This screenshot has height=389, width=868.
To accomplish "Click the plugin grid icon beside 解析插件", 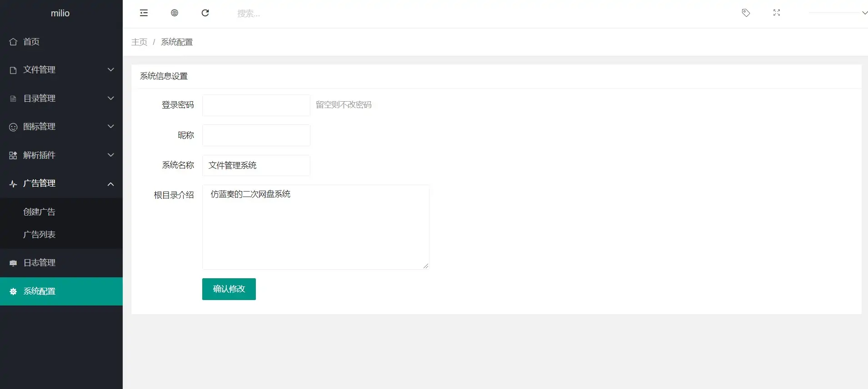I will [x=13, y=155].
